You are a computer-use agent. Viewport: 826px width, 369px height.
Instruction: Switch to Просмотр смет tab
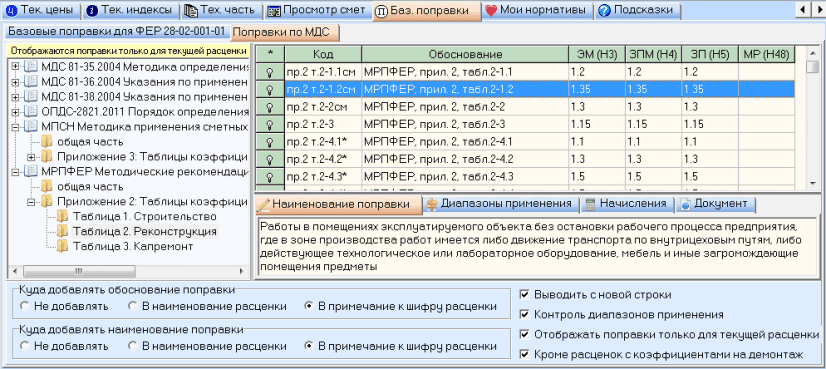coord(317,10)
